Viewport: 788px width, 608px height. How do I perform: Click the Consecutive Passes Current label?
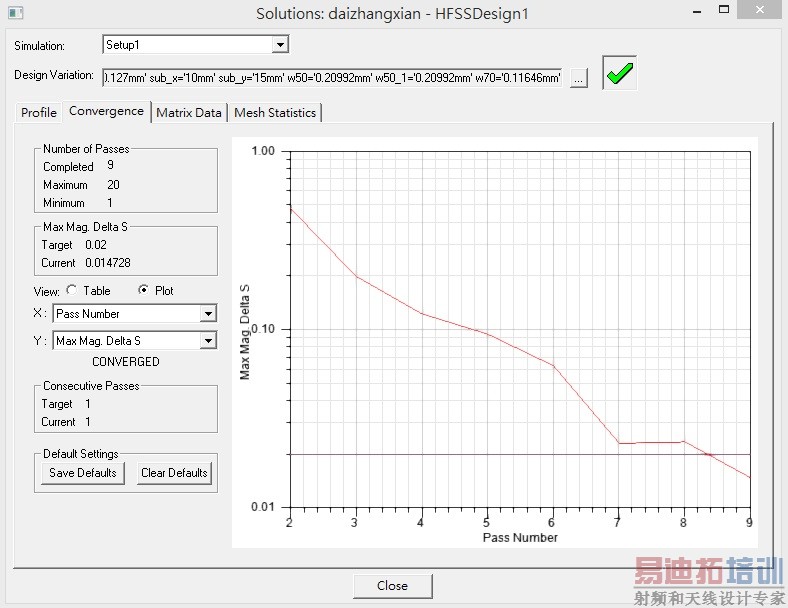[x=58, y=422]
